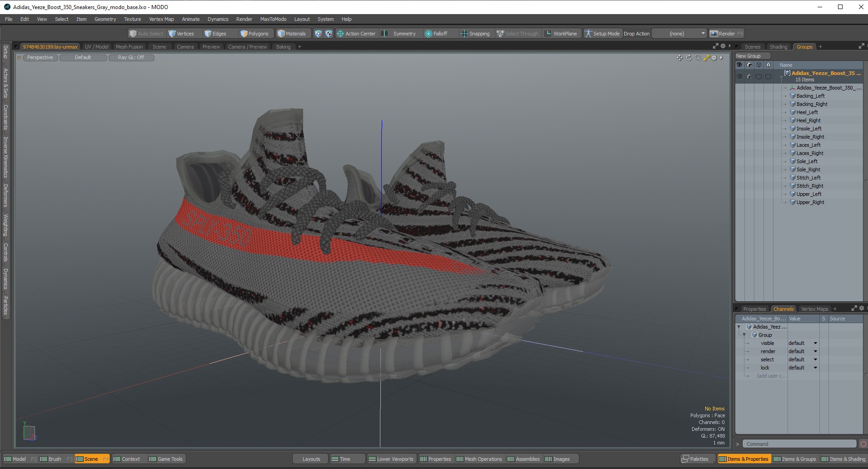
Task: Open the Layouts button
Action: click(311, 459)
